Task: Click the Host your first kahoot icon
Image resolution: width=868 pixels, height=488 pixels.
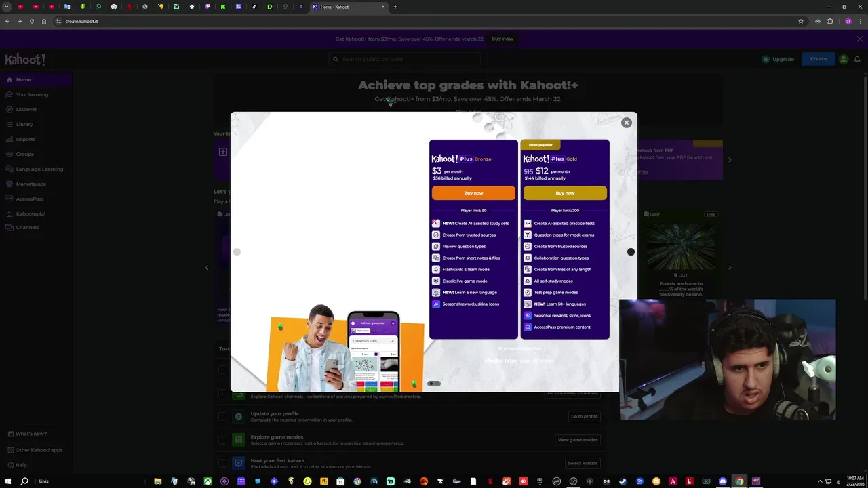Action: coord(238,463)
